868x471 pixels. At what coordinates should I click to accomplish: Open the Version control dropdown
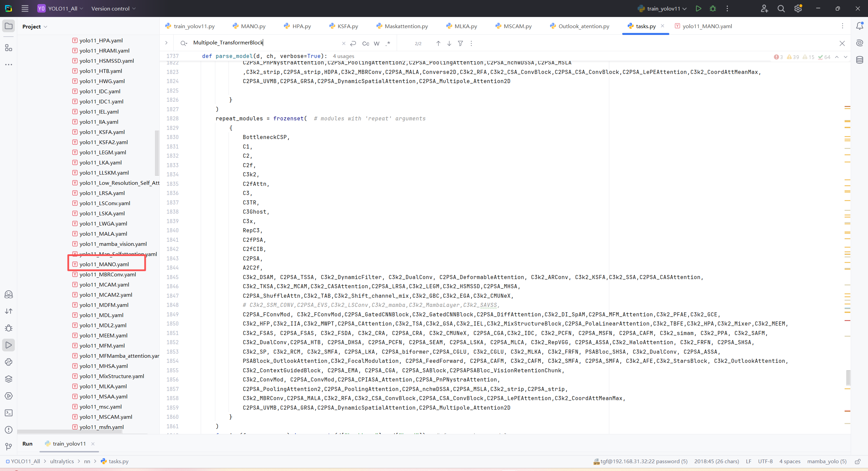click(x=113, y=8)
